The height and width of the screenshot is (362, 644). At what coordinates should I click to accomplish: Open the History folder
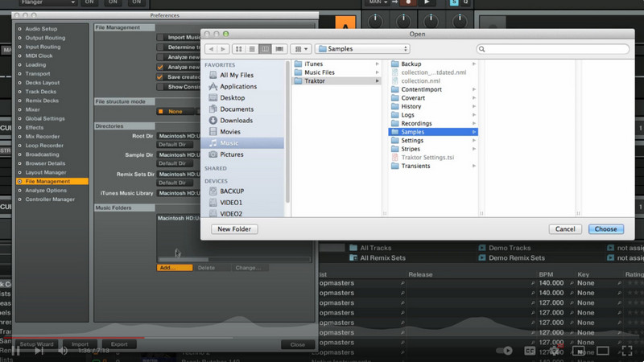433,106
